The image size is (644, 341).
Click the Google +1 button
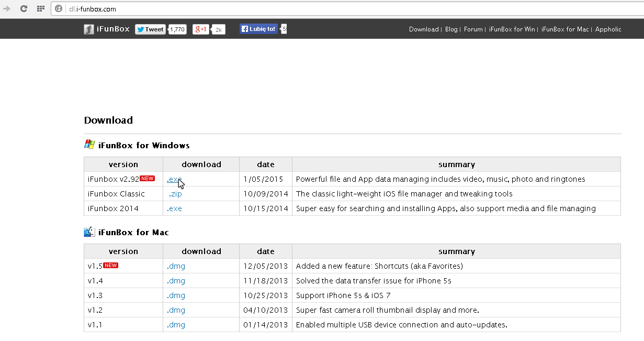click(201, 29)
